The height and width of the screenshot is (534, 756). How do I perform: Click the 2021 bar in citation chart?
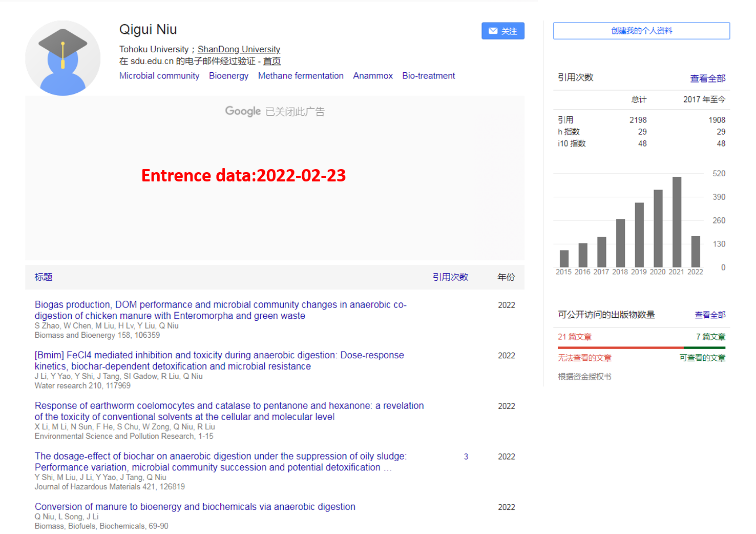676,221
